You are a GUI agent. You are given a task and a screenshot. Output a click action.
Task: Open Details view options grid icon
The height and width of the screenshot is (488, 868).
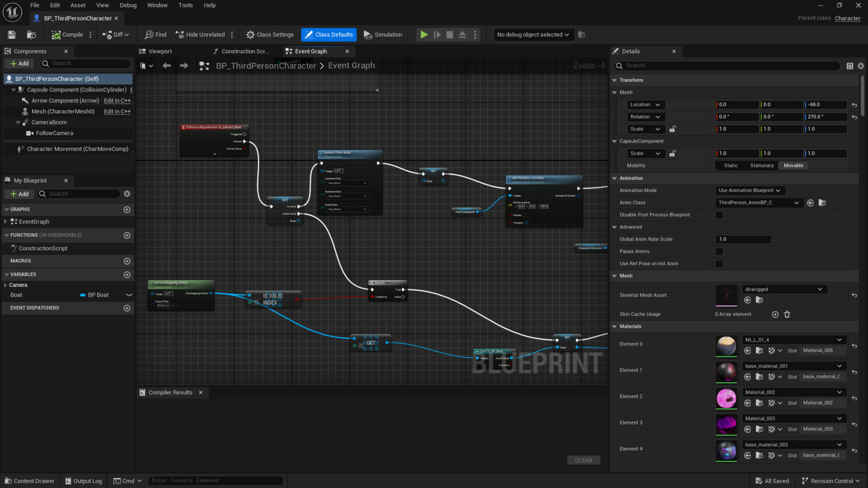[x=850, y=66]
